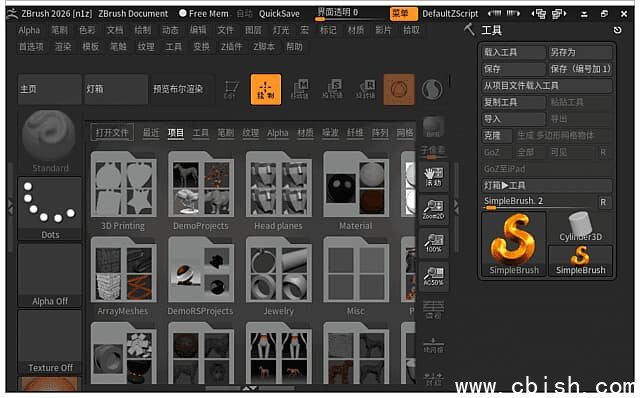Open the Alpha menu in menu bar
640x398 pixels.
pos(29,30)
